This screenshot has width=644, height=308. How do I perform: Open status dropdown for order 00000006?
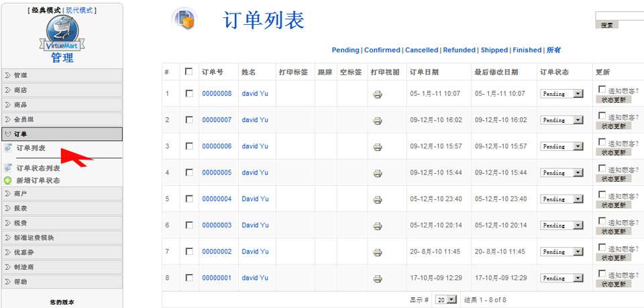tap(561, 146)
